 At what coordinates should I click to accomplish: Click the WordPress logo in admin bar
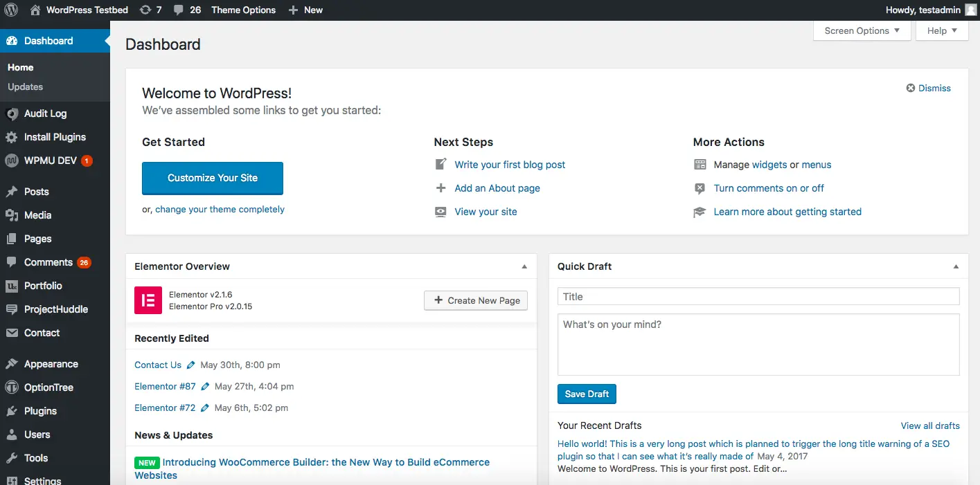(x=11, y=10)
